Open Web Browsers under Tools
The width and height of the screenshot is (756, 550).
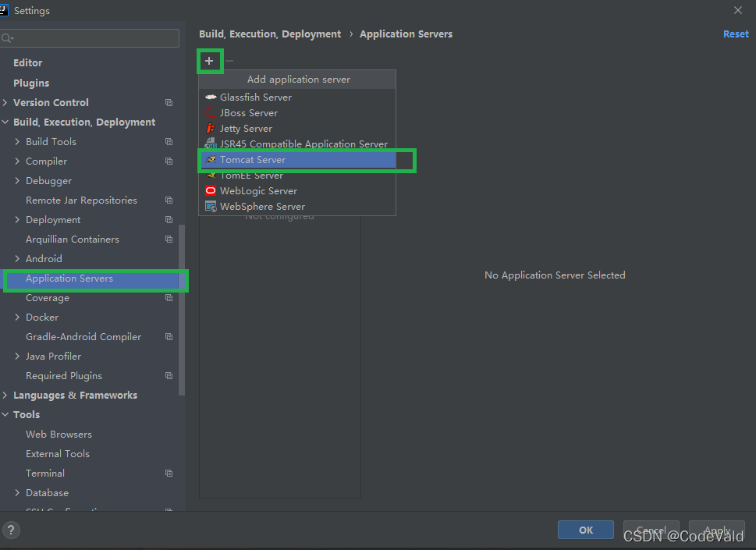(x=59, y=435)
